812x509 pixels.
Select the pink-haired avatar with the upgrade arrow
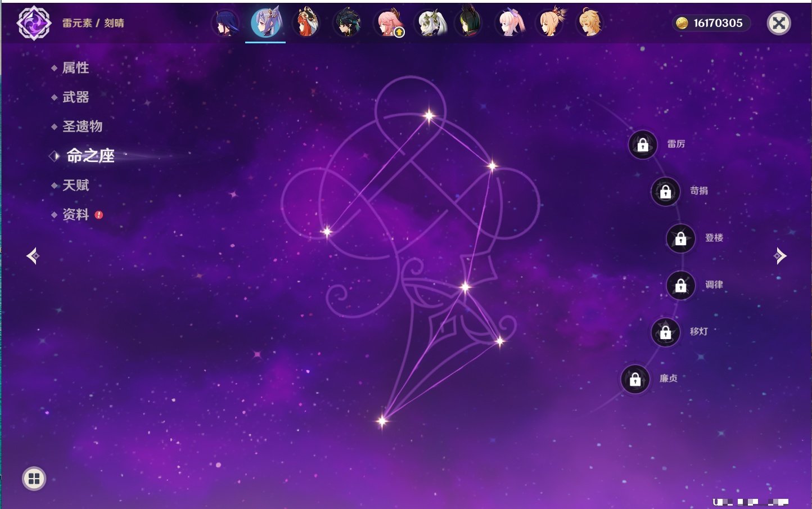coord(389,23)
